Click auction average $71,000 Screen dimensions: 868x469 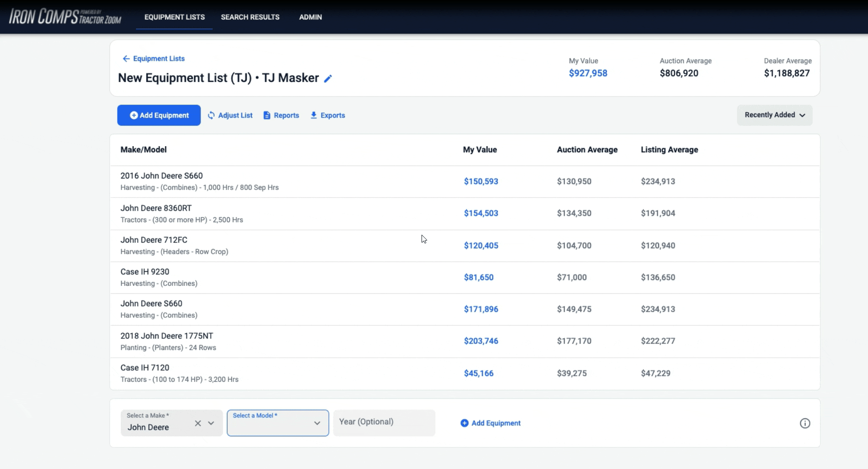(572, 277)
